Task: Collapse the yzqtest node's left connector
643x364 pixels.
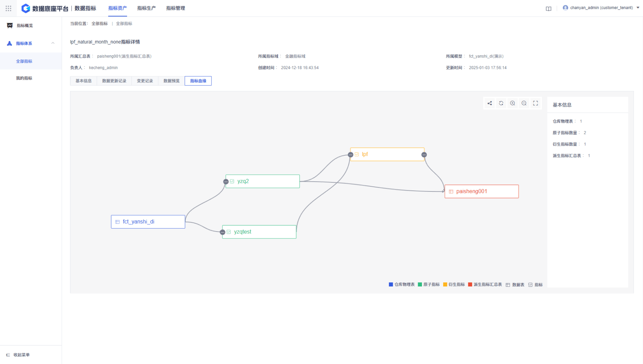Action: pyautogui.click(x=222, y=232)
